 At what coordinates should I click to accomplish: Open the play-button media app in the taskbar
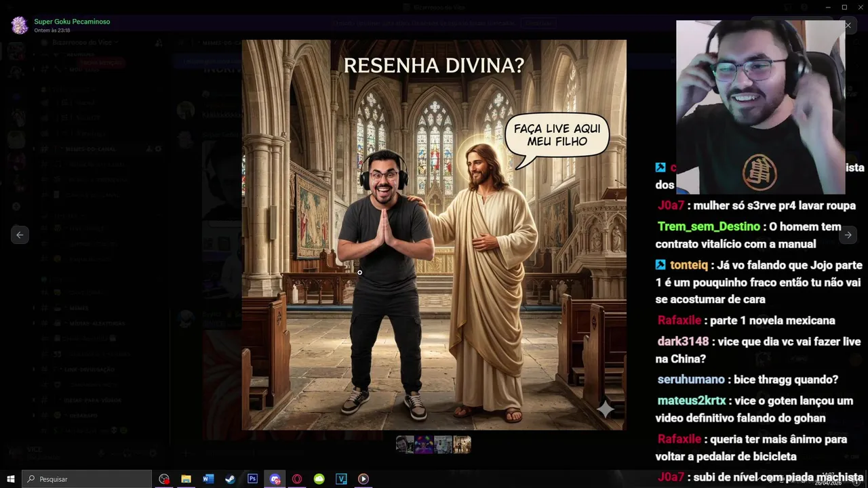pyautogui.click(x=363, y=479)
